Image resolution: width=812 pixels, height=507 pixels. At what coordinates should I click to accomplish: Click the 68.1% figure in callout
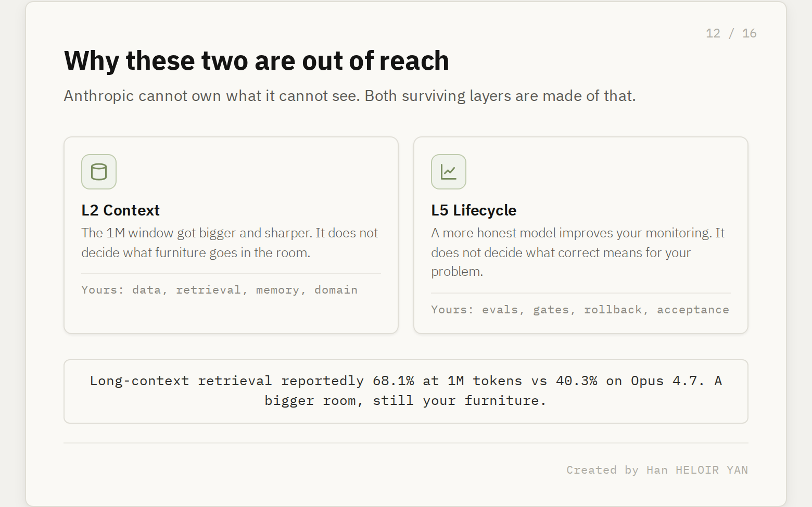click(394, 381)
